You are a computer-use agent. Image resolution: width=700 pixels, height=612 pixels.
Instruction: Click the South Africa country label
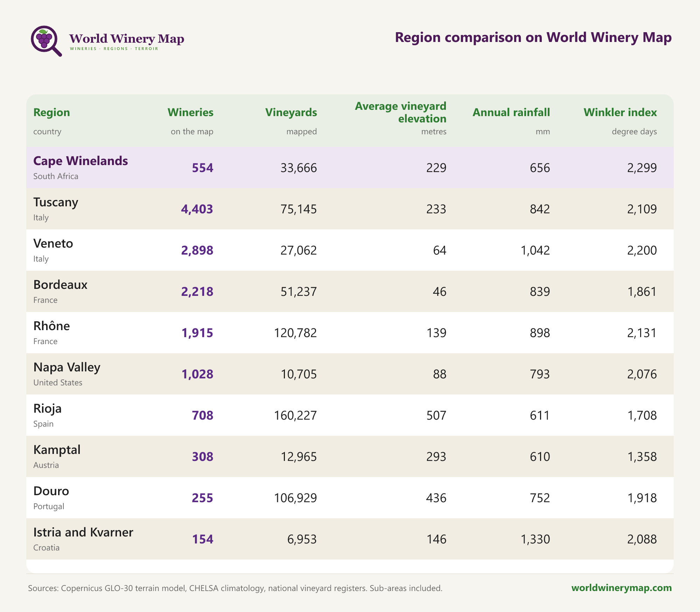pyautogui.click(x=56, y=176)
